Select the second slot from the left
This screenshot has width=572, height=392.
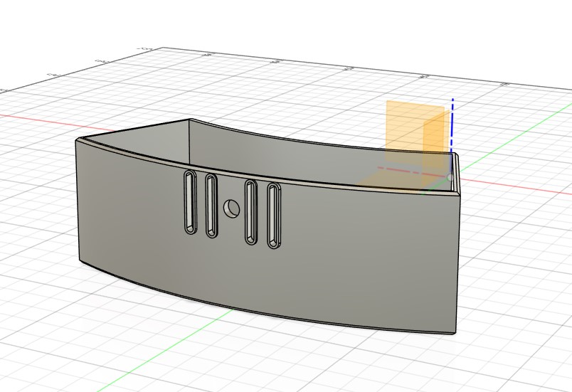pos(211,206)
